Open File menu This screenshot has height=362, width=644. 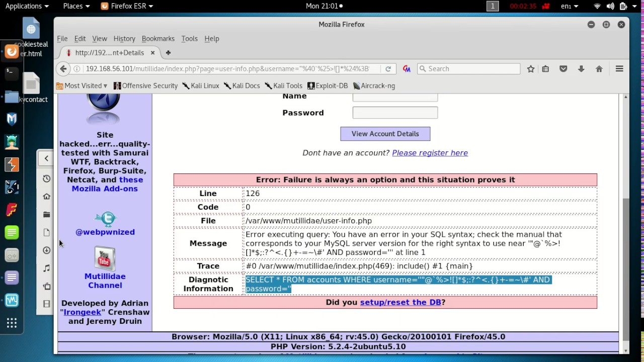pos(62,39)
